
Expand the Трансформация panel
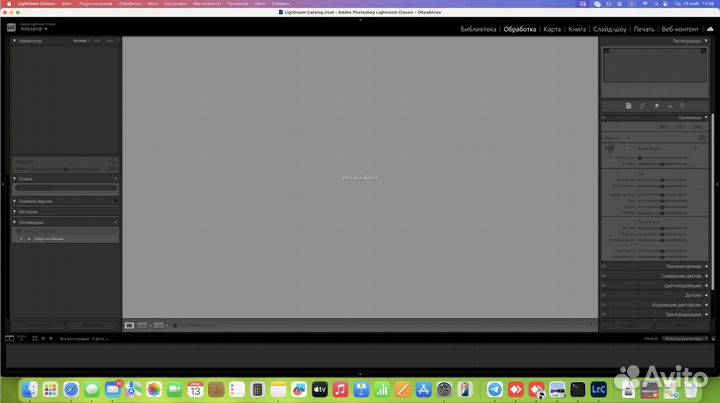706,314
